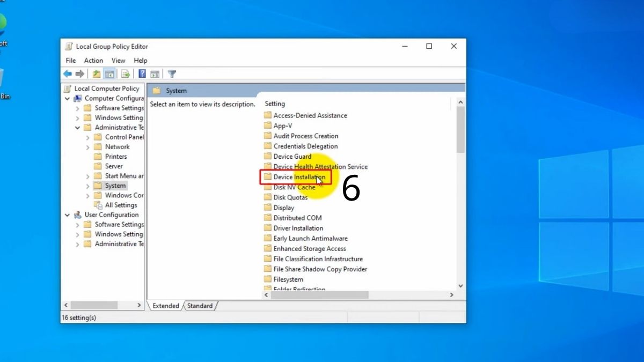Open the Help menu
The height and width of the screenshot is (362, 644).
(141, 61)
